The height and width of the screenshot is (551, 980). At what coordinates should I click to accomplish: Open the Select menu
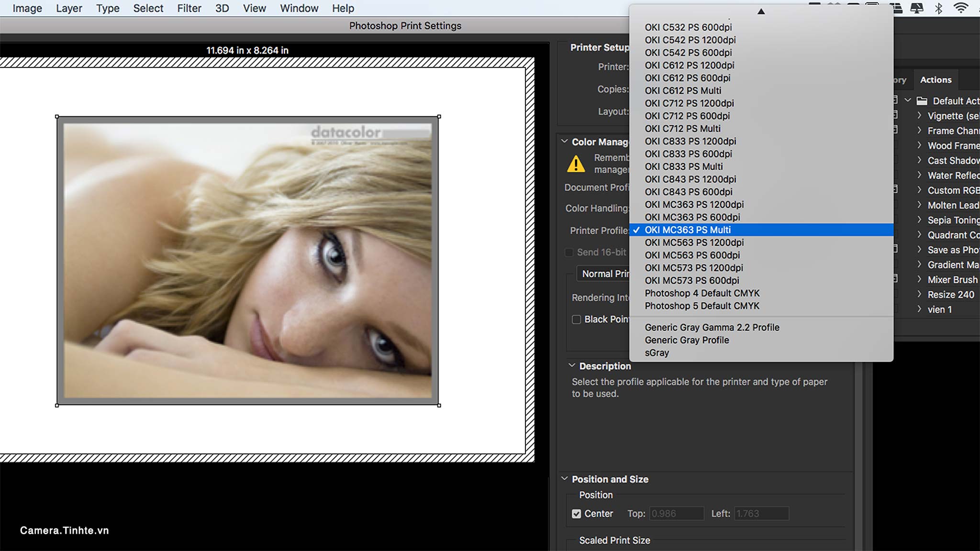(x=148, y=8)
